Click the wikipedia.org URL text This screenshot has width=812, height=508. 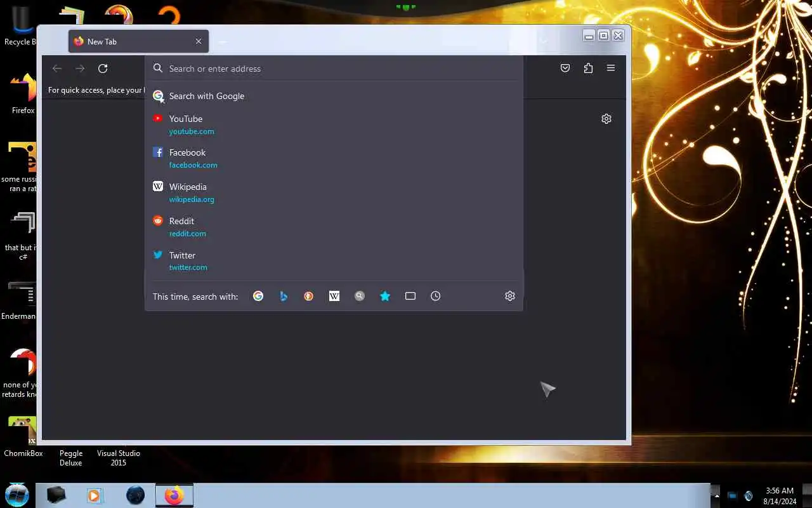click(192, 199)
